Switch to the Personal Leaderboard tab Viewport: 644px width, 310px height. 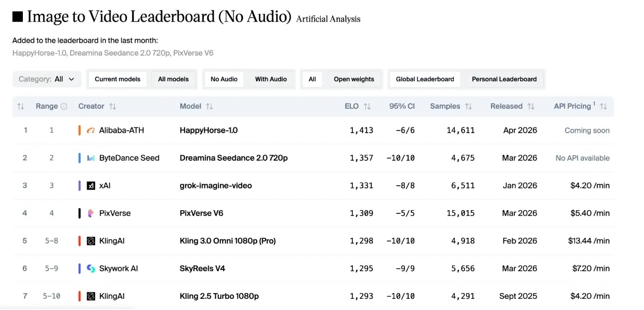tap(504, 79)
